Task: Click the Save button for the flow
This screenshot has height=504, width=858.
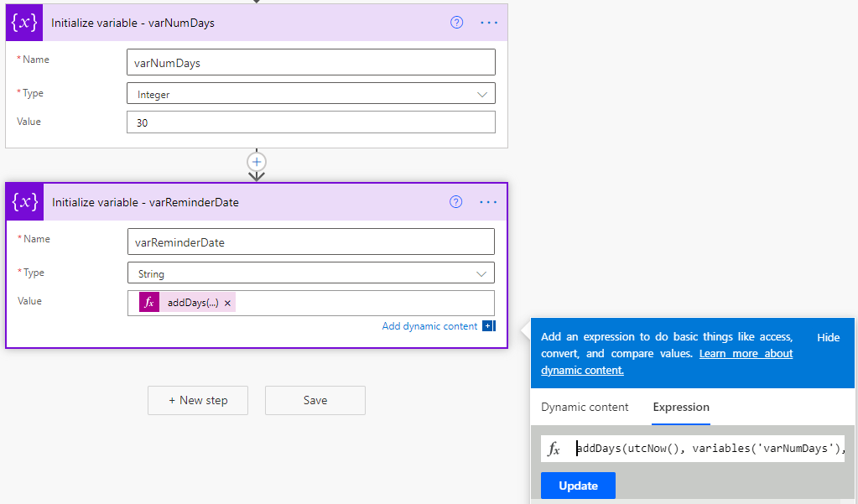Action: point(315,400)
